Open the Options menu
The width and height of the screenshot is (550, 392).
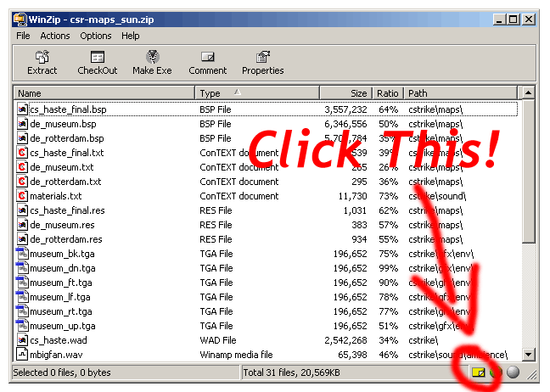(x=96, y=36)
